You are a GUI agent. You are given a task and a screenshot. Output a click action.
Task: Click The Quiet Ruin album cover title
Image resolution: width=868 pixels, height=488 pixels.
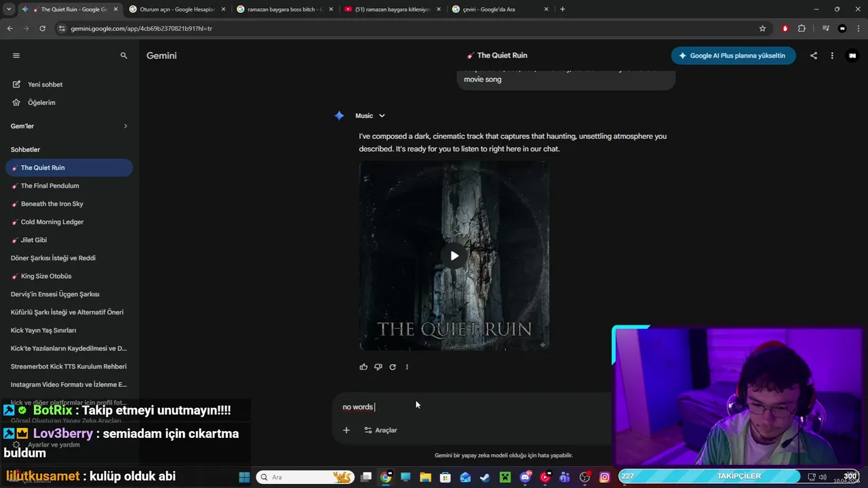(x=454, y=329)
